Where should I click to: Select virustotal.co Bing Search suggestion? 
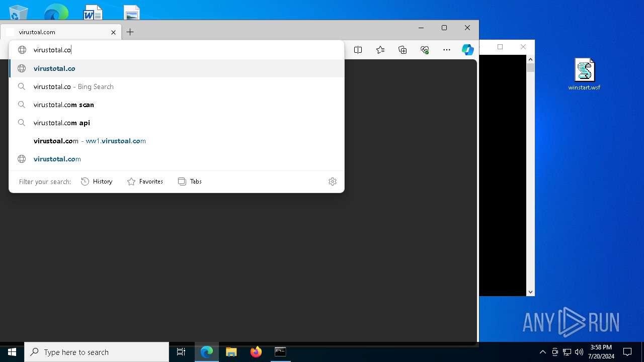[177, 86]
